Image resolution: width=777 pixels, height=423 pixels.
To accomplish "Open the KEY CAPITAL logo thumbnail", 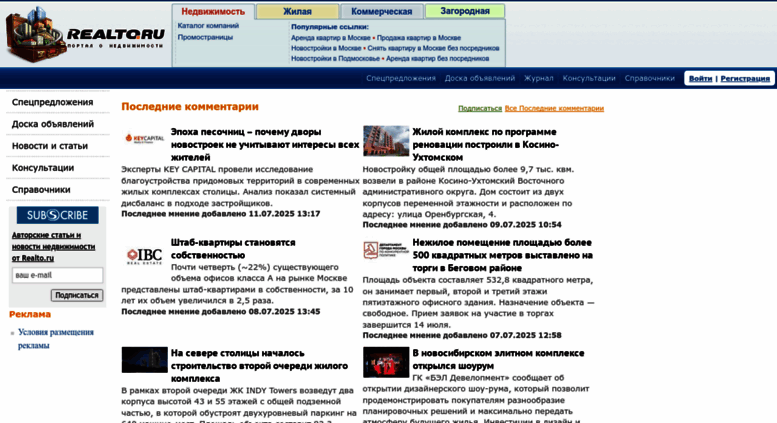I will pos(145,139).
